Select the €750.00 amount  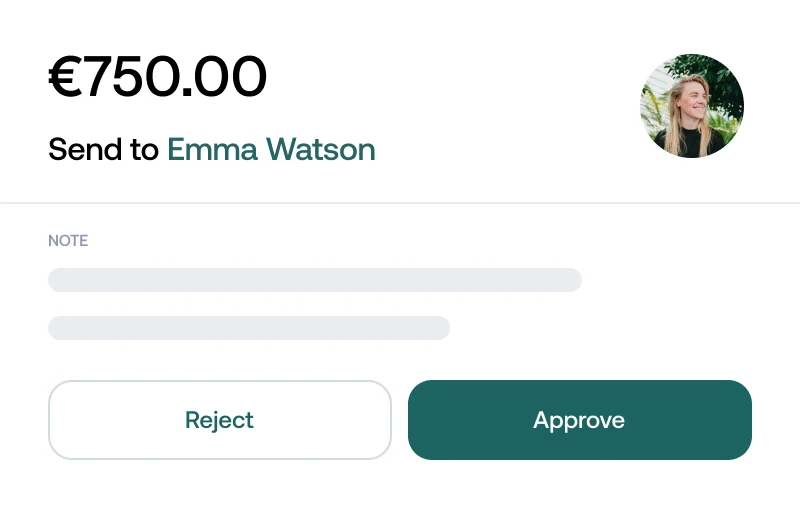(158, 77)
